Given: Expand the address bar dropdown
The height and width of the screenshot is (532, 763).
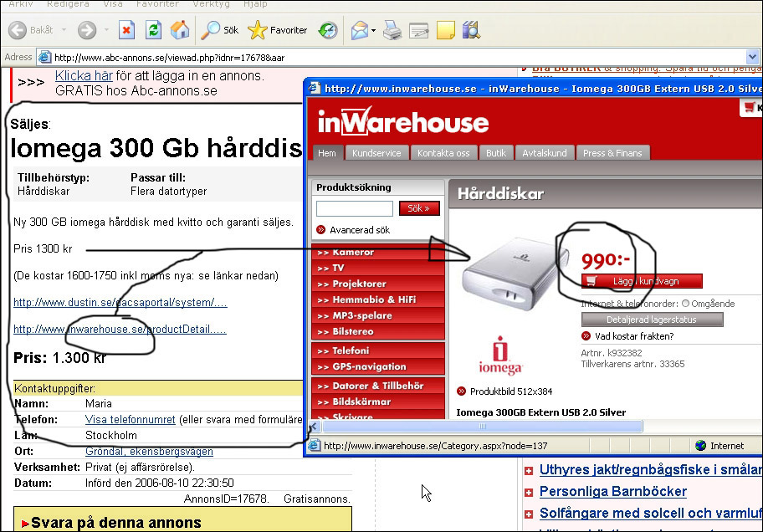Looking at the screenshot, I should point(752,57).
